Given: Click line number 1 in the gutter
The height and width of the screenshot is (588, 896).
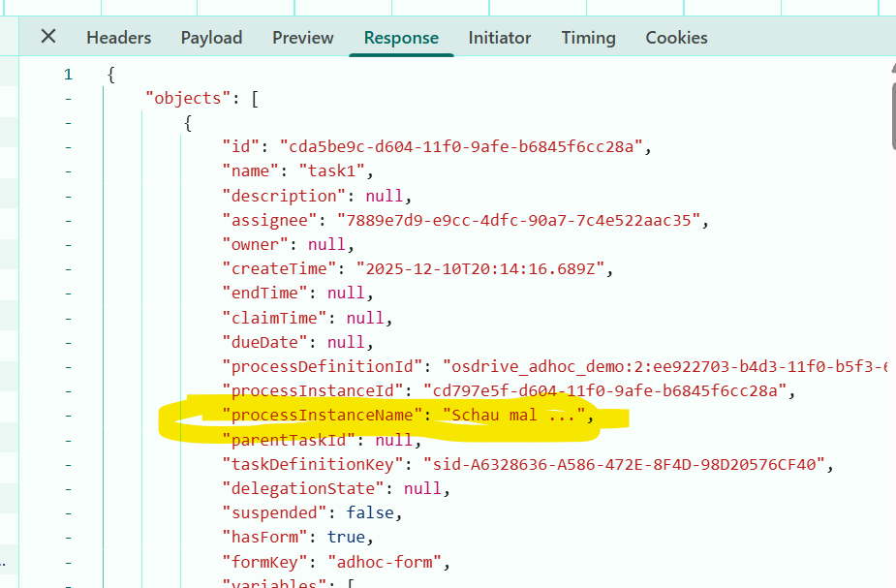Looking at the screenshot, I should 68,75.
